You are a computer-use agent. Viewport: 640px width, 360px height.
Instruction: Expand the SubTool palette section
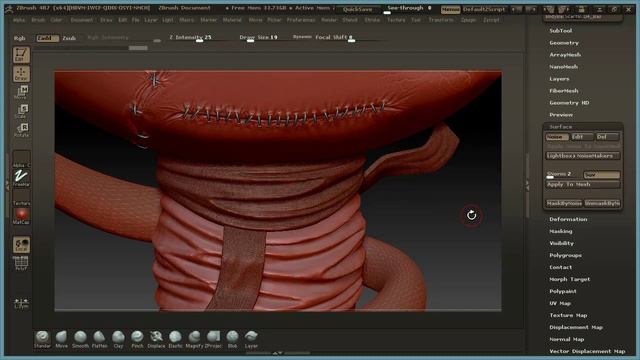pyautogui.click(x=560, y=31)
